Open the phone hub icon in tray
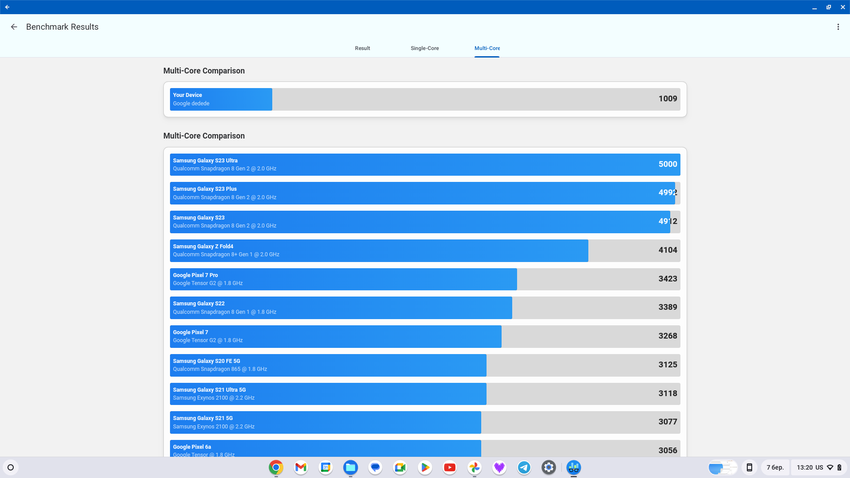 [749, 467]
